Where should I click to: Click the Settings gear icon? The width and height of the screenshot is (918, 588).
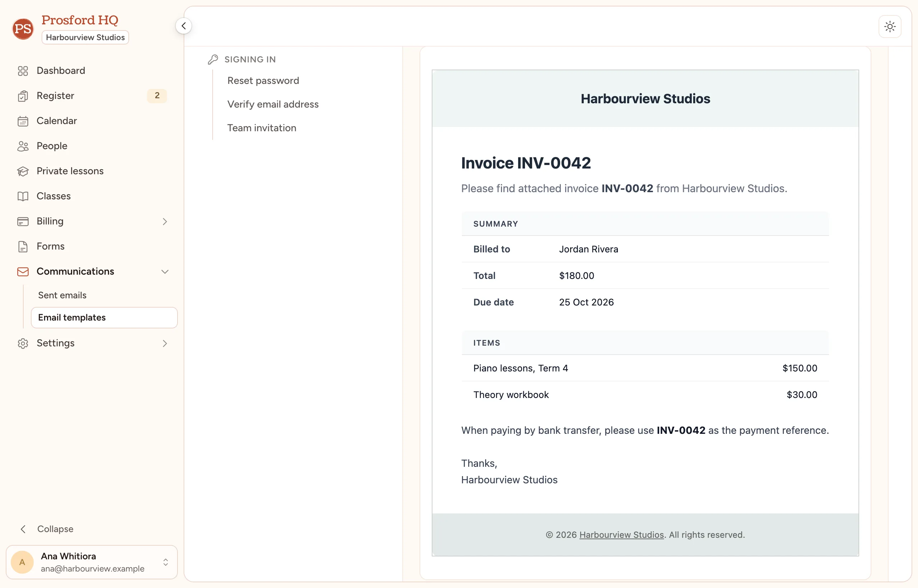pyautogui.click(x=23, y=343)
